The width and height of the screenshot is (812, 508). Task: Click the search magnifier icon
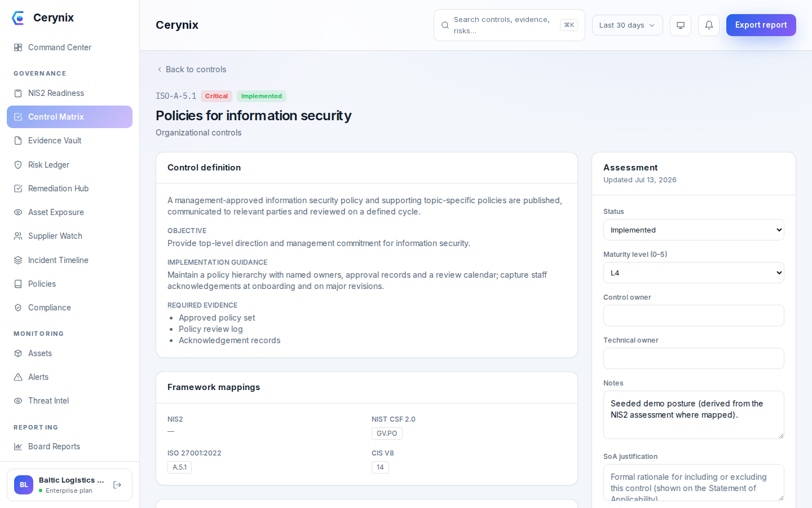click(445, 25)
